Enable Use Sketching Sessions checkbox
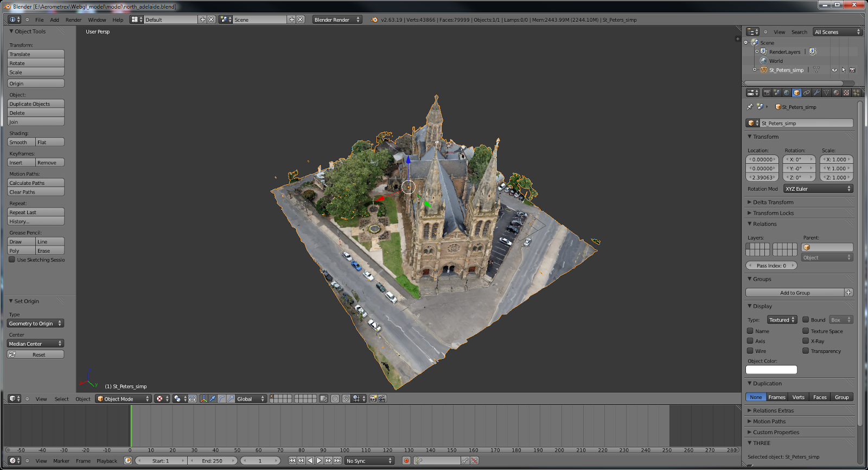 coord(12,260)
